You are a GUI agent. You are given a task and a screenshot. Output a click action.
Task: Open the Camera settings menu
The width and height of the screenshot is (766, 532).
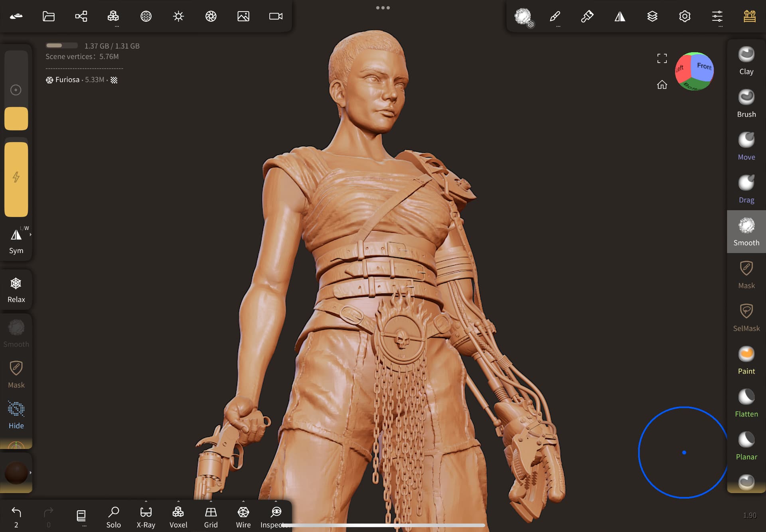(276, 16)
